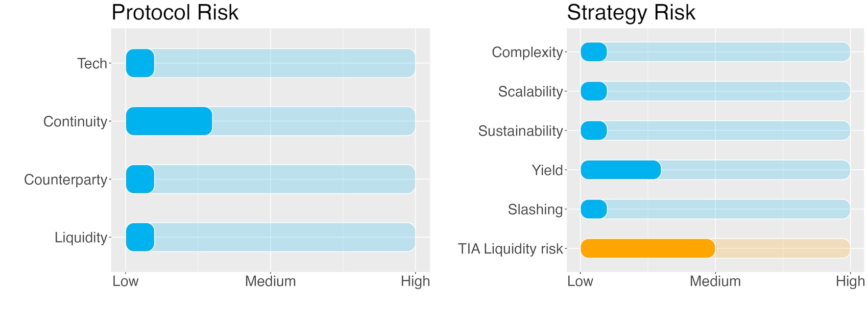Click the orange TIA Liquidity risk bar
This screenshot has width=868, height=312.
pyautogui.click(x=647, y=248)
